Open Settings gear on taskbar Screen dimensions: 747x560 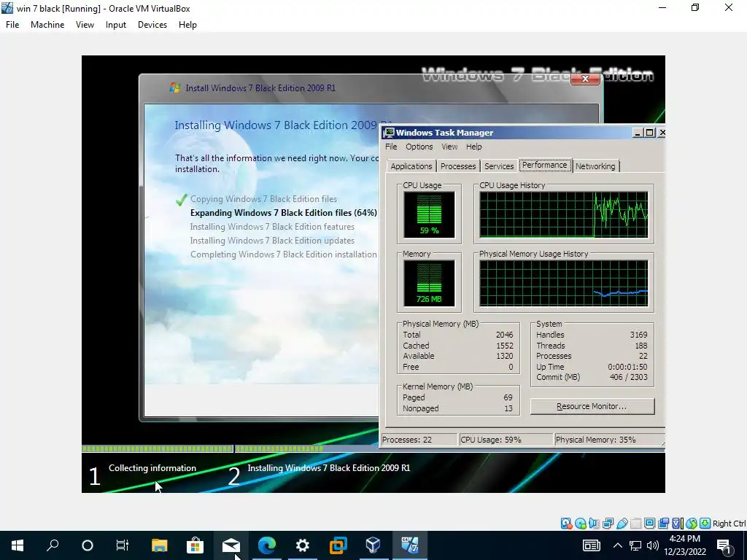tap(303, 545)
